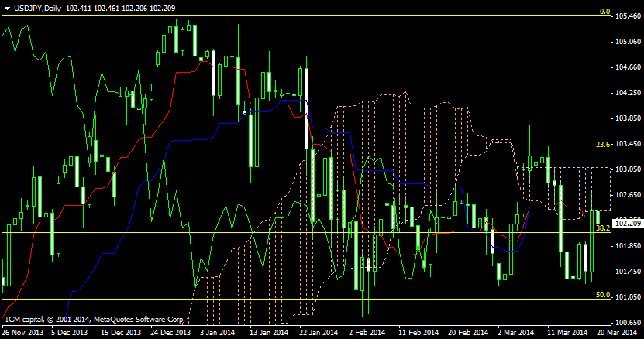Click the 11 Mar 2014 date label
Viewport: 644px width, 339px height.
point(567,333)
